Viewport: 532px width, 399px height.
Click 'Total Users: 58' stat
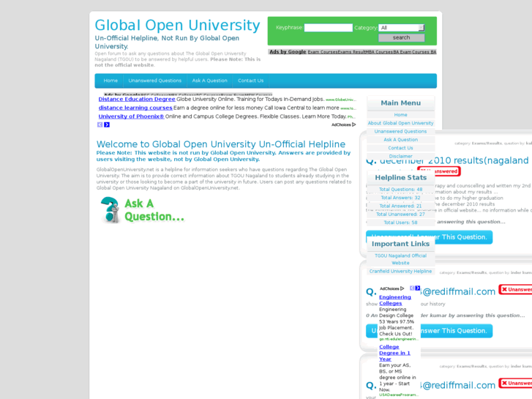pyautogui.click(x=401, y=223)
